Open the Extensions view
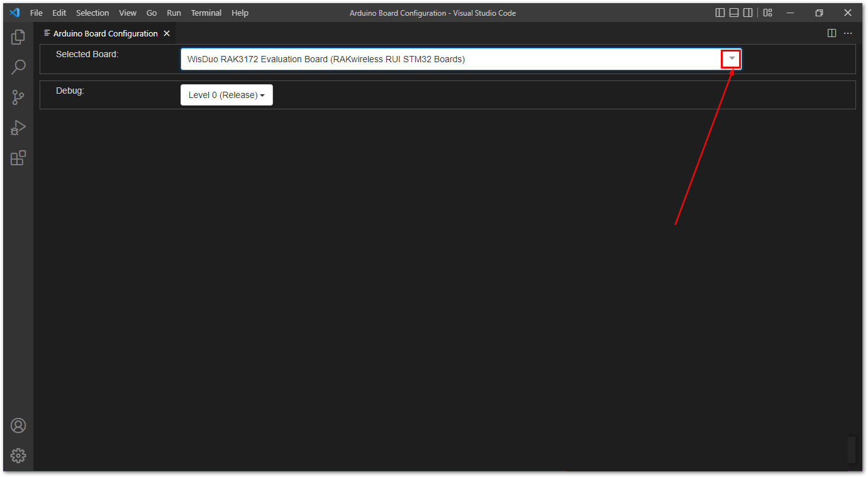868x477 pixels. click(18, 158)
